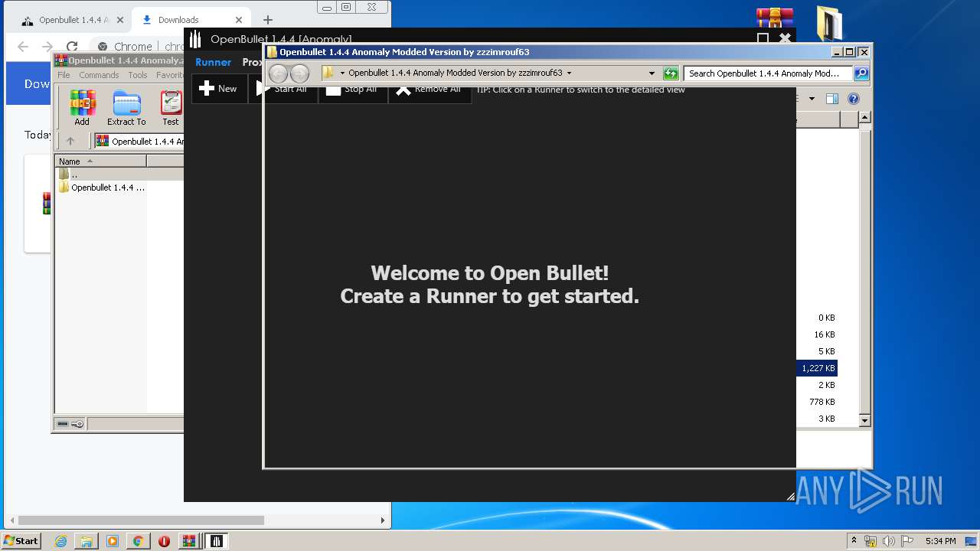Open Internet Explorer from the taskbar
This screenshot has height=551, width=980.
60,541
